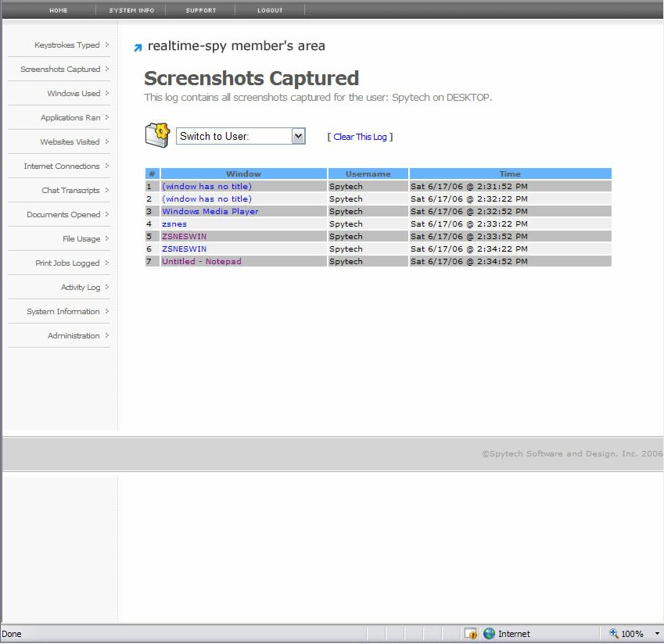Open Chat Transcripts from the sidebar
The image size is (664, 644).
(x=70, y=191)
